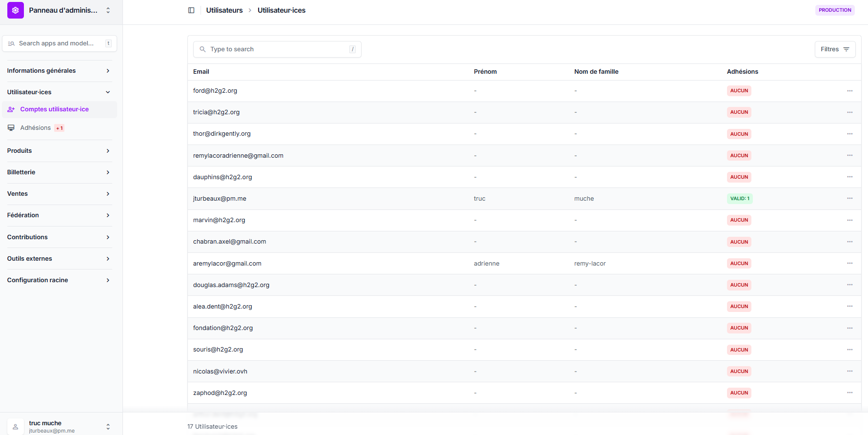Open the Filtres filter panel

tap(834, 49)
